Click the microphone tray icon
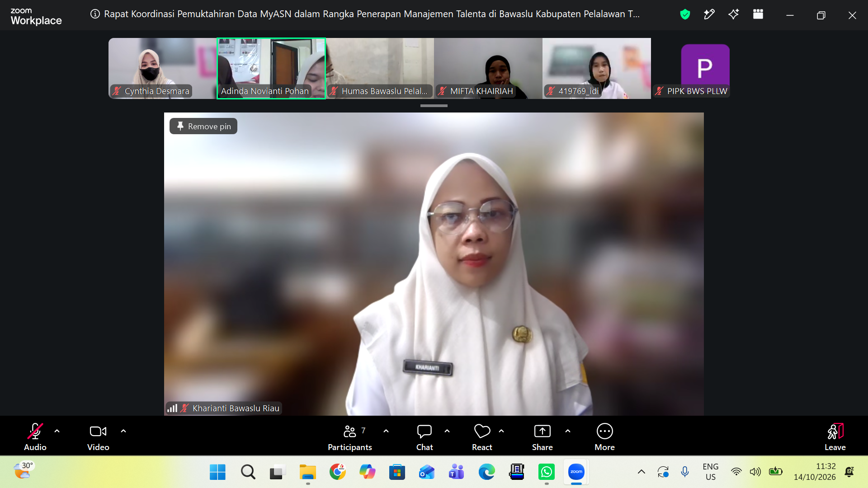 [685, 472]
